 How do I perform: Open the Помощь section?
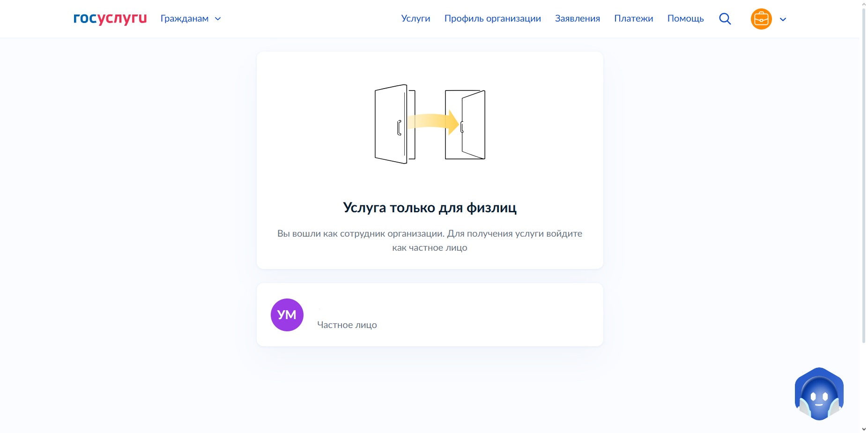tap(685, 19)
